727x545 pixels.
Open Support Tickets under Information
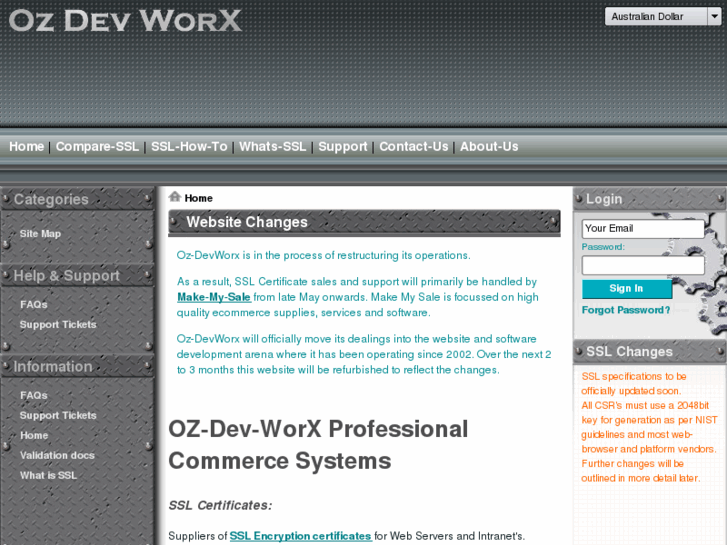click(x=58, y=416)
